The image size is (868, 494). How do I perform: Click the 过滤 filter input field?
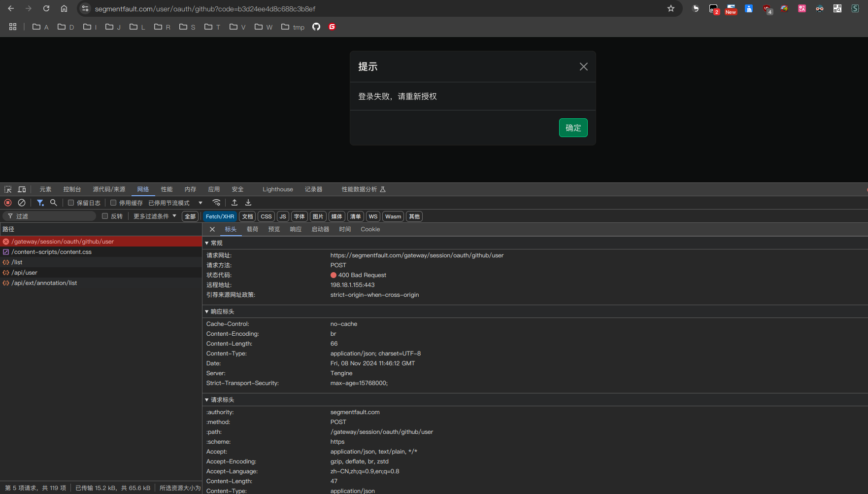point(49,216)
